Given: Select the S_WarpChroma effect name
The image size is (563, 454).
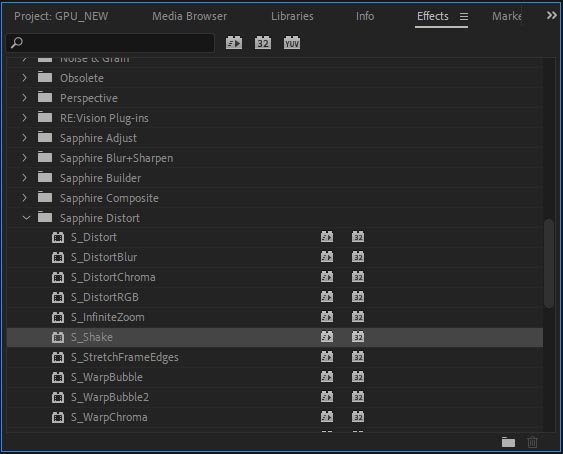Looking at the screenshot, I should 109,417.
